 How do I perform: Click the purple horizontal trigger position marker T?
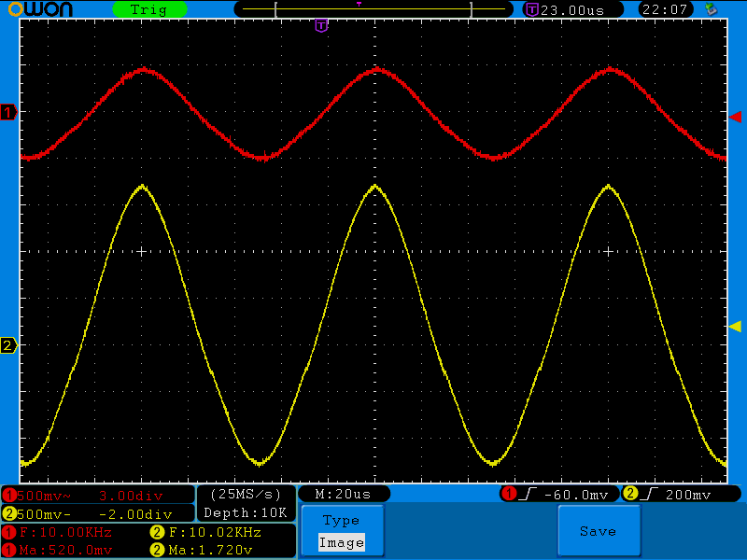321,25
